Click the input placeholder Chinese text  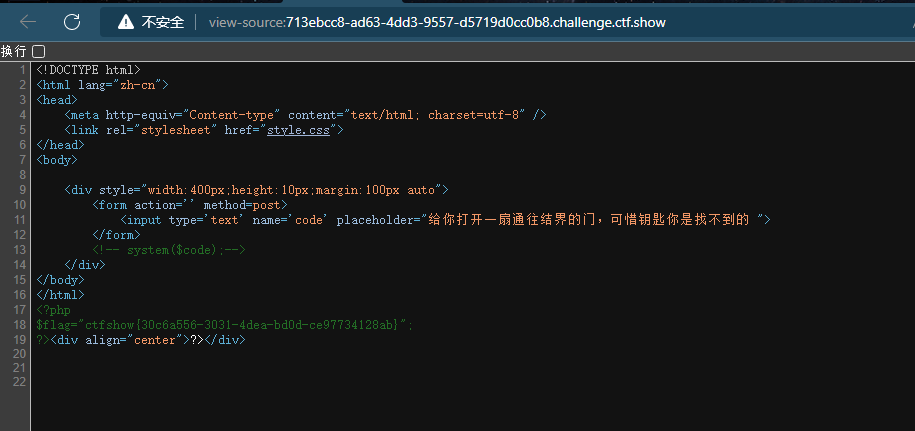click(591, 219)
